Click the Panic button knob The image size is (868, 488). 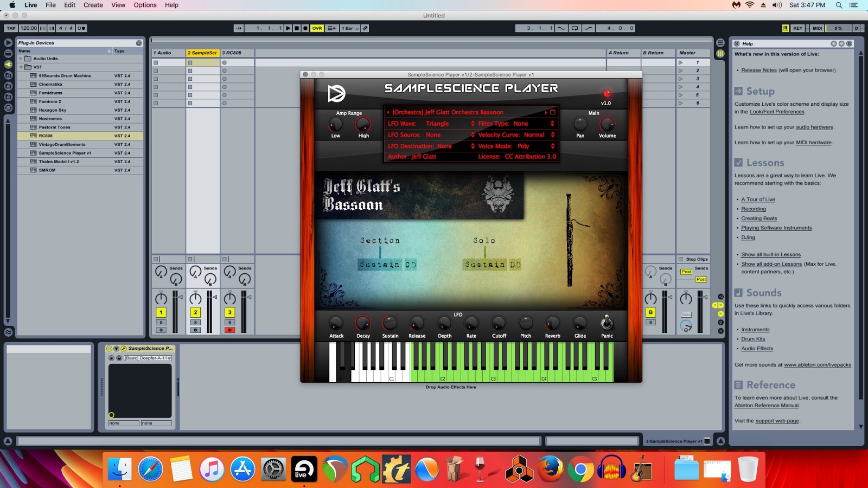tap(607, 323)
